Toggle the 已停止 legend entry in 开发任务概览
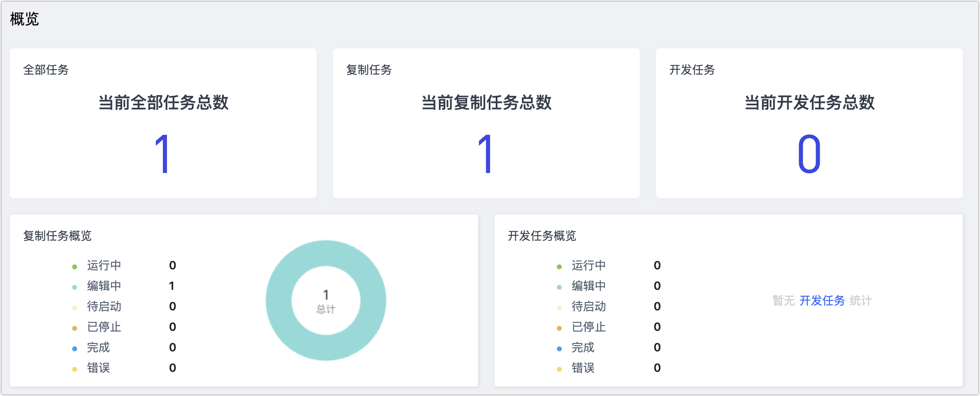The width and height of the screenshot is (980, 396). [589, 327]
